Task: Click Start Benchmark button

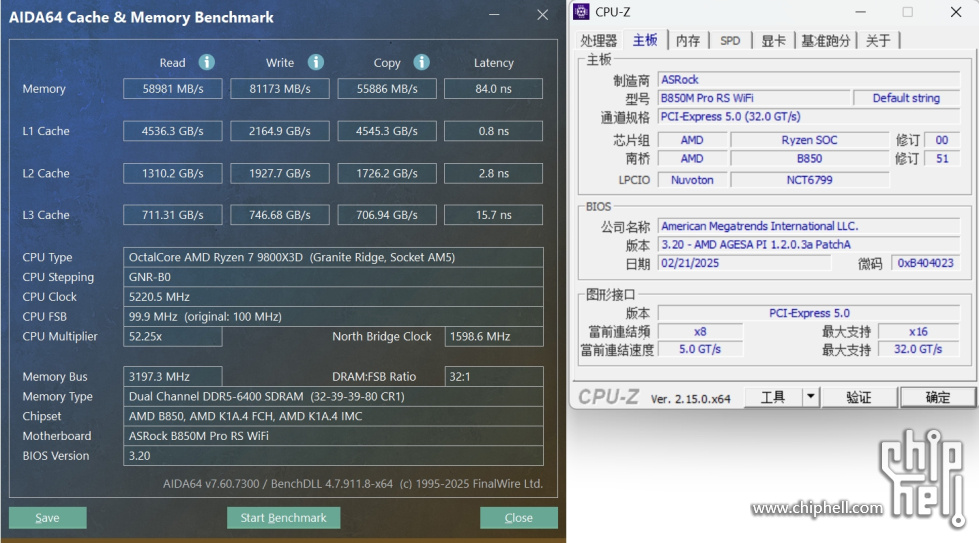Action: (x=283, y=517)
